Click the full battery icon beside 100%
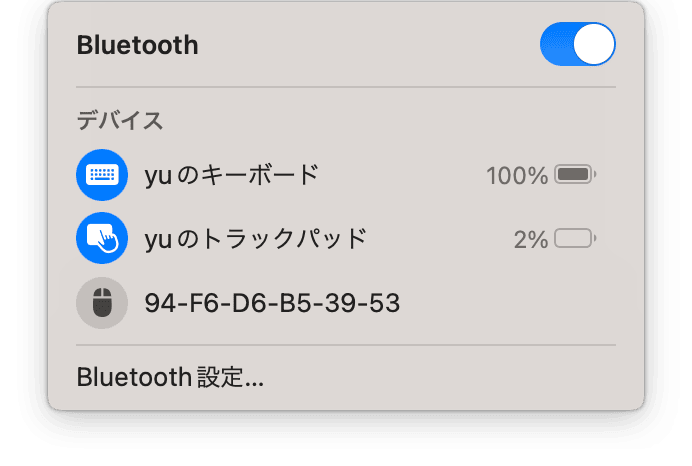The height and width of the screenshot is (466, 692). [x=575, y=174]
